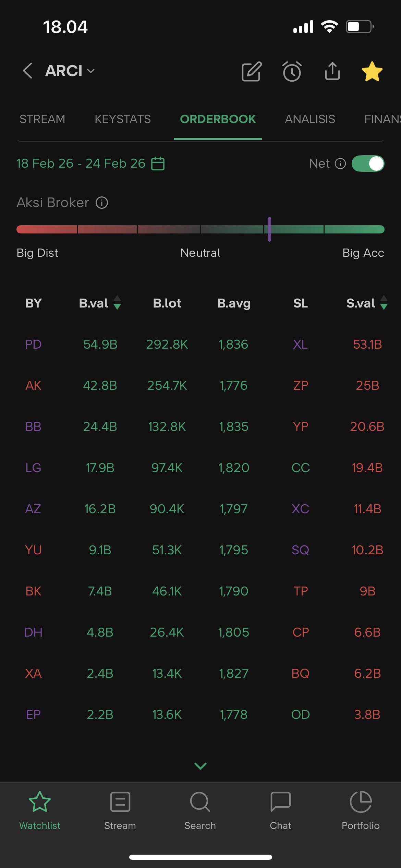
Task: Show Aksi Broker info icon
Action: tap(102, 203)
